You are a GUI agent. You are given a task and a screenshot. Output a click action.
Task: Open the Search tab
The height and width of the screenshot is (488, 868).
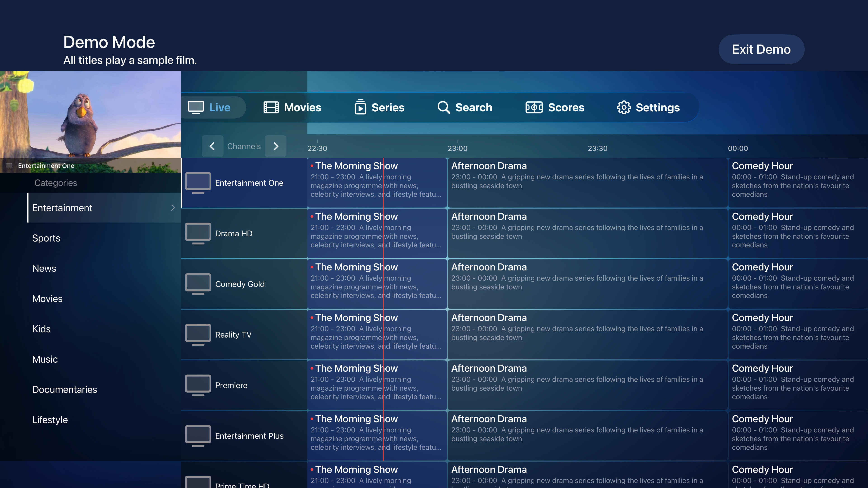(x=465, y=108)
